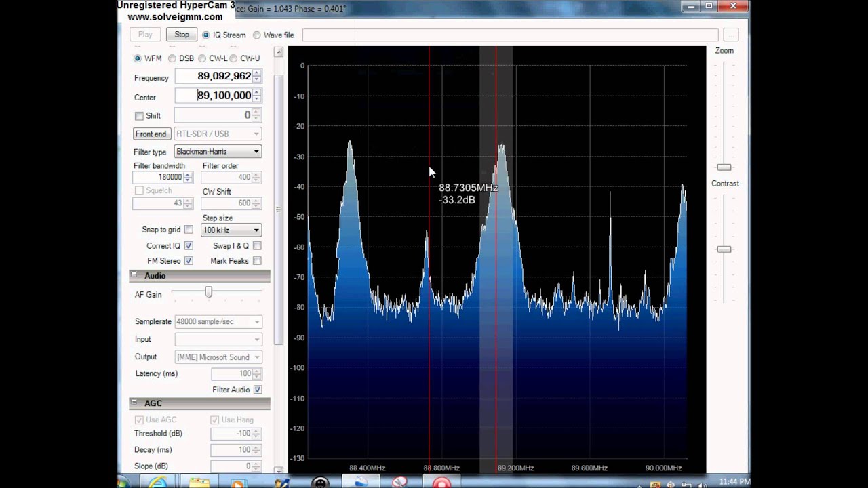The height and width of the screenshot is (488, 868).
Task: Enable Mark Peaks
Action: point(257,260)
